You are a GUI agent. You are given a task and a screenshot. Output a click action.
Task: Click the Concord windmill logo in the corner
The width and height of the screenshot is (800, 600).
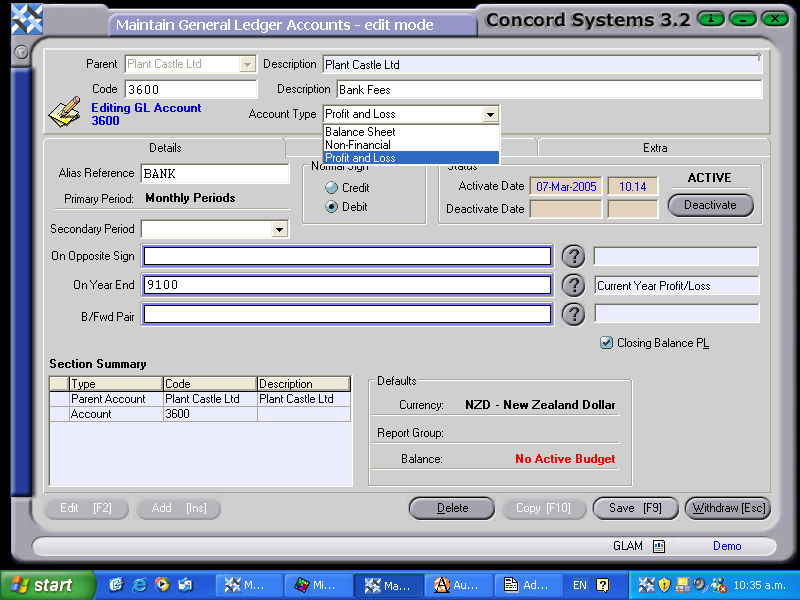click(x=26, y=18)
